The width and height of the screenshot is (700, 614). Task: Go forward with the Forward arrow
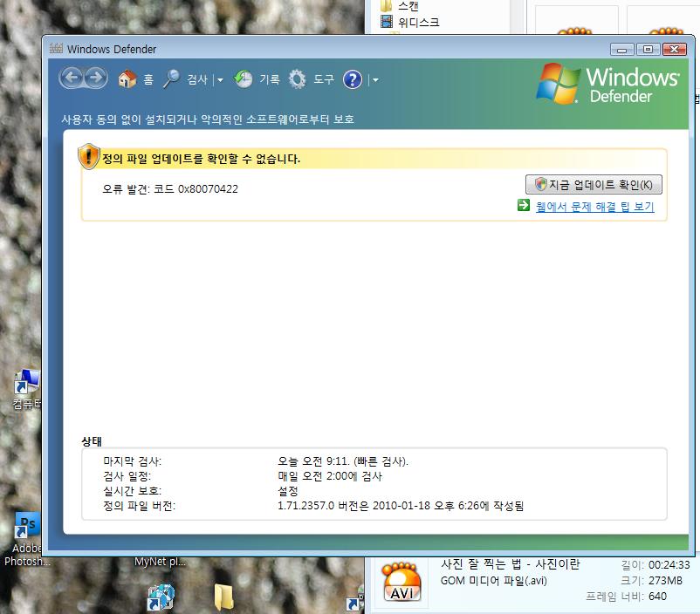[95, 78]
